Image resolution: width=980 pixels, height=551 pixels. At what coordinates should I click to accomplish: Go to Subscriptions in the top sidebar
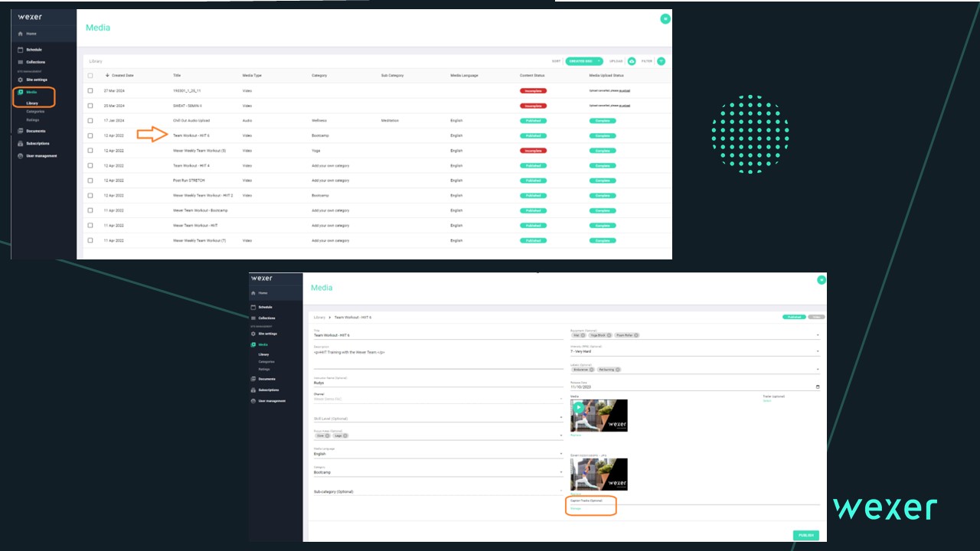pyautogui.click(x=37, y=143)
